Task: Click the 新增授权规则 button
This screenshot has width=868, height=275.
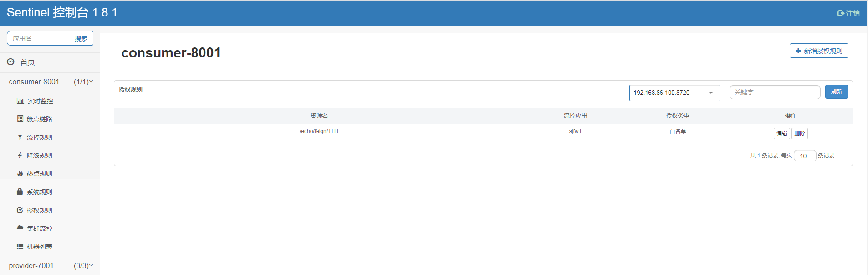Action: pyautogui.click(x=819, y=51)
